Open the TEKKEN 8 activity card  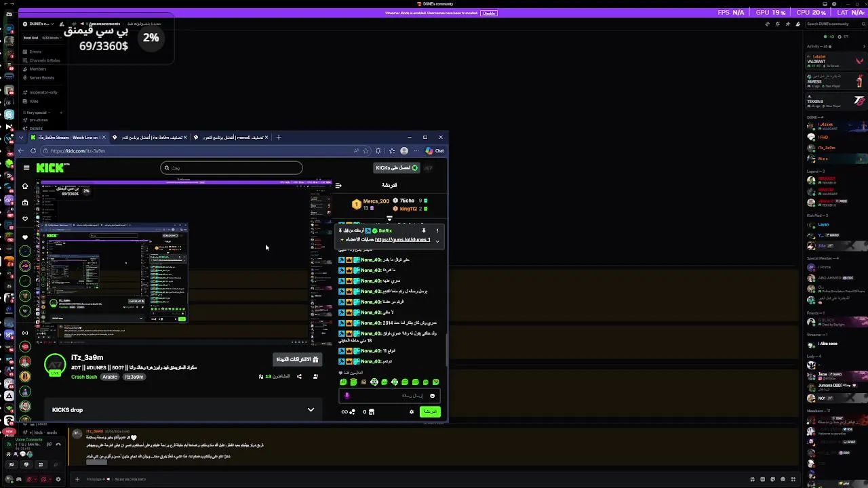(835, 100)
